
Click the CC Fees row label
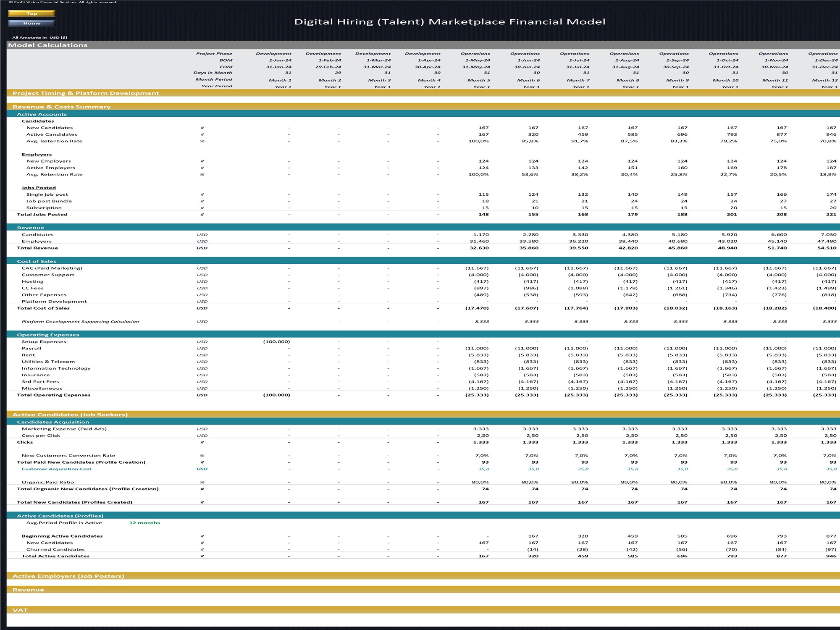[32, 288]
